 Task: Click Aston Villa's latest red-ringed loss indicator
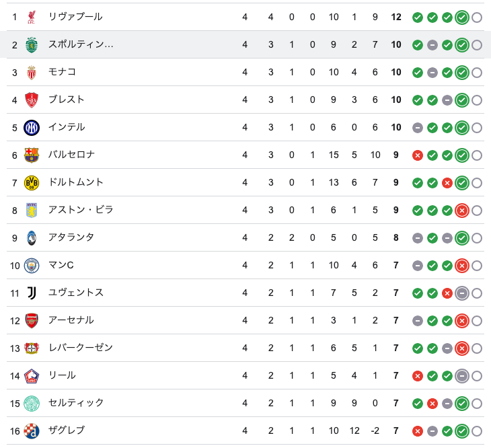[x=462, y=211]
